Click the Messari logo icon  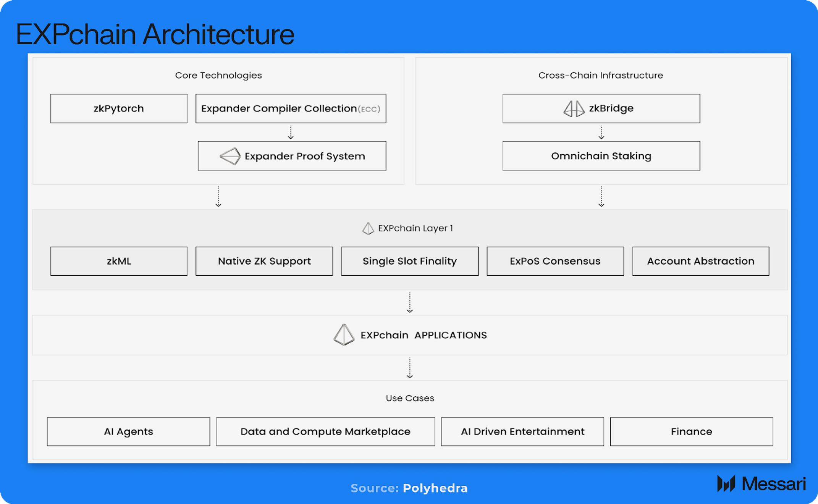point(726,484)
